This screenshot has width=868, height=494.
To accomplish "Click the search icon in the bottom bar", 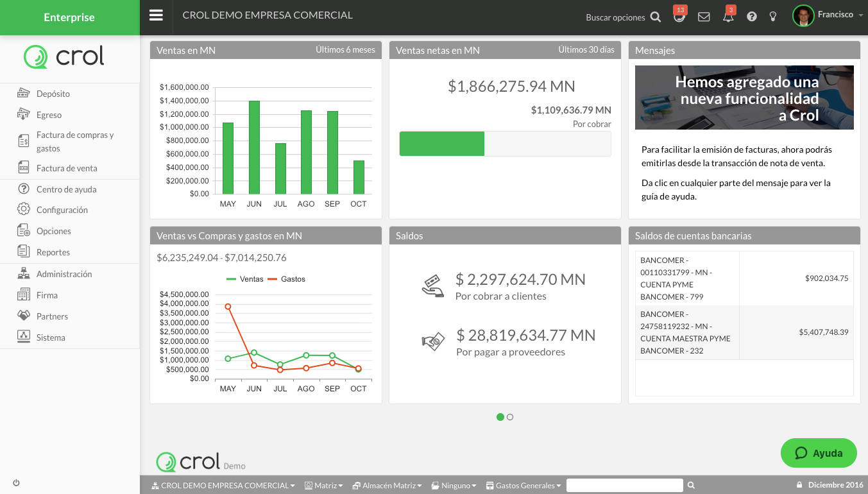I will click(x=691, y=486).
